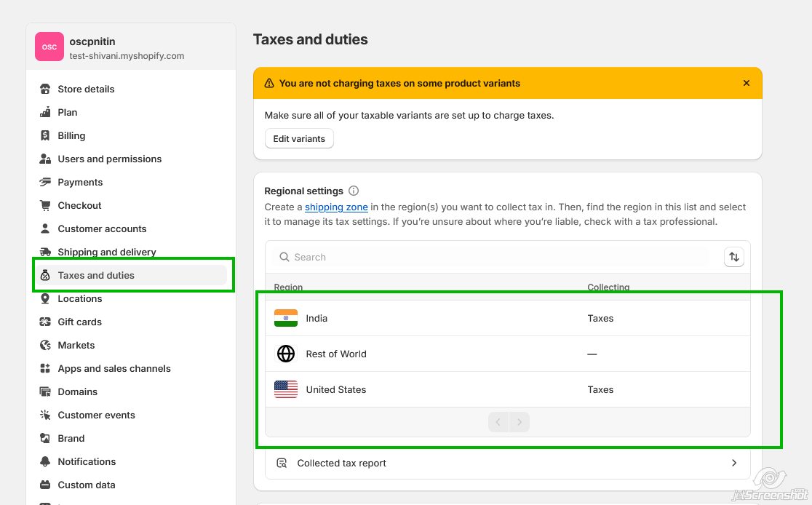The width and height of the screenshot is (812, 505).
Task: Click the Region column header
Action: point(288,287)
